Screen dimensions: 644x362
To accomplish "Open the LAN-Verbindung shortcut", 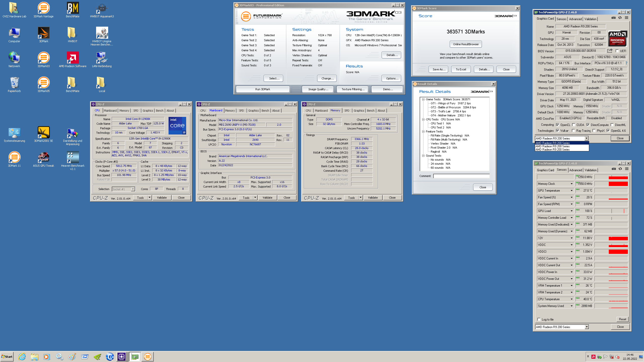I will (x=102, y=60).
